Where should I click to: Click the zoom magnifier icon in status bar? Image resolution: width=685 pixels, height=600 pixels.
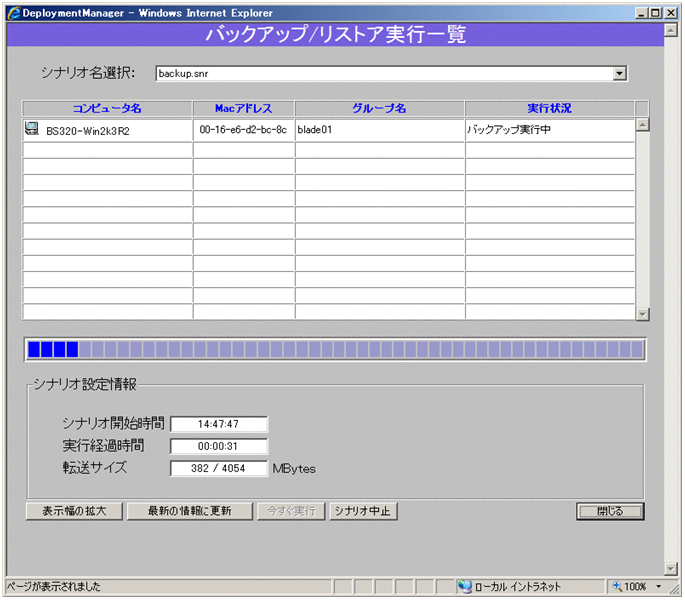tap(618, 587)
